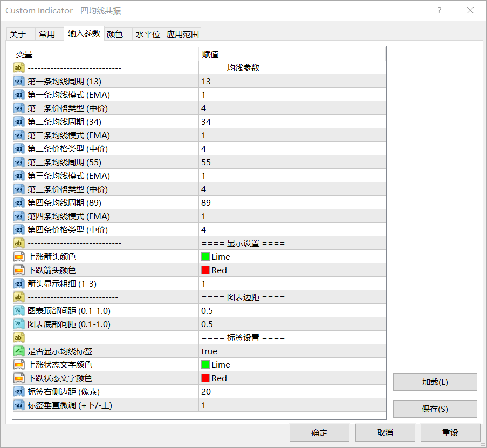Select the '==== 标签设置 ====' value cell
Screen dimensions: 487x448
(292, 338)
